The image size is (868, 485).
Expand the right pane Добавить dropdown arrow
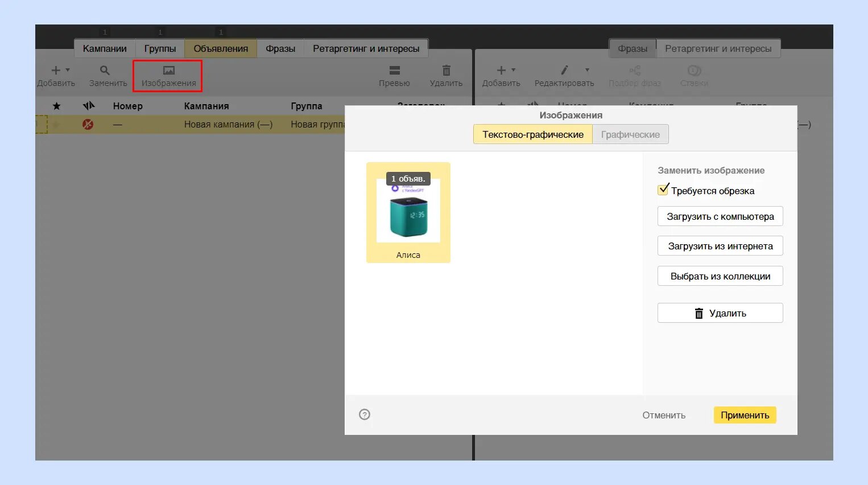click(x=514, y=70)
